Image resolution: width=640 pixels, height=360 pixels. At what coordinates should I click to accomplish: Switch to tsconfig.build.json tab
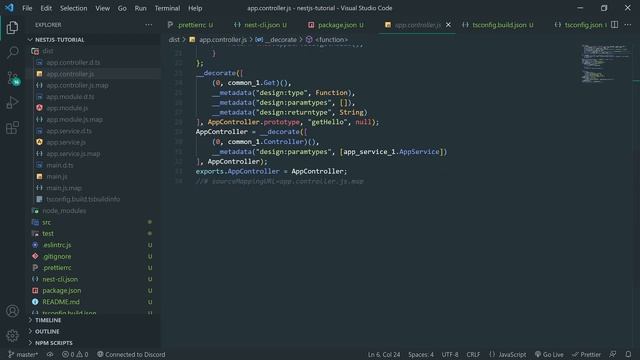coord(498,25)
